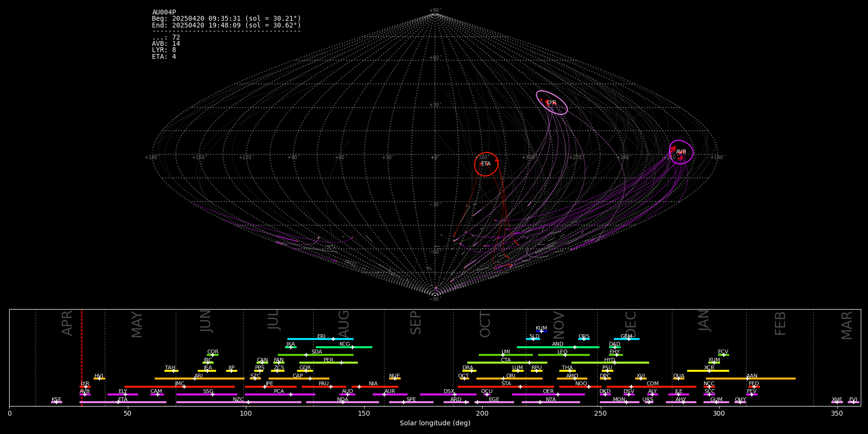Click the KSE shower bar in timeline

(x=56, y=402)
